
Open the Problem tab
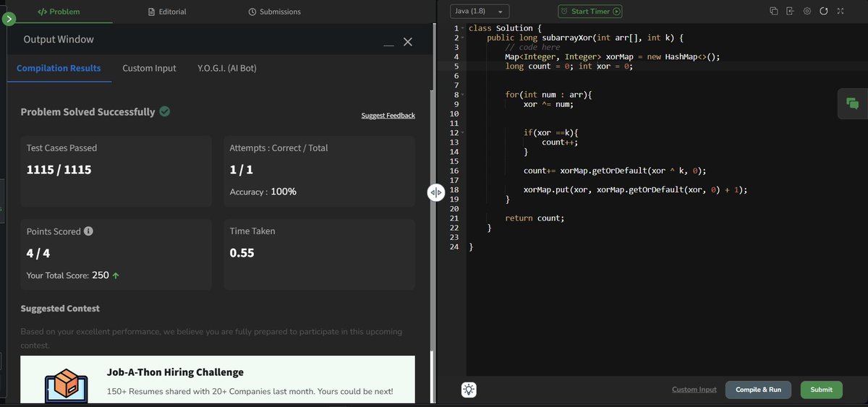(x=59, y=12)
